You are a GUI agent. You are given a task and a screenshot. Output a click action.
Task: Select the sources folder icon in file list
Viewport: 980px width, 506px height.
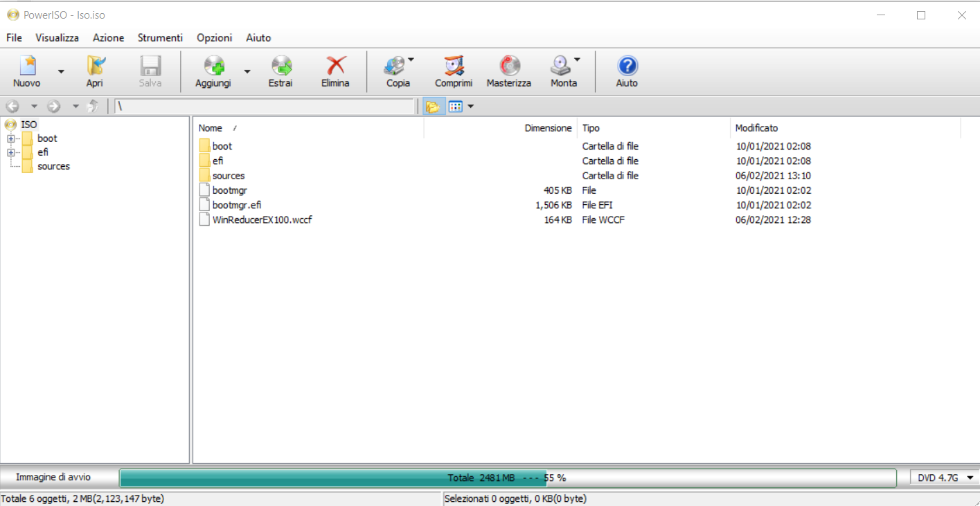204,176
